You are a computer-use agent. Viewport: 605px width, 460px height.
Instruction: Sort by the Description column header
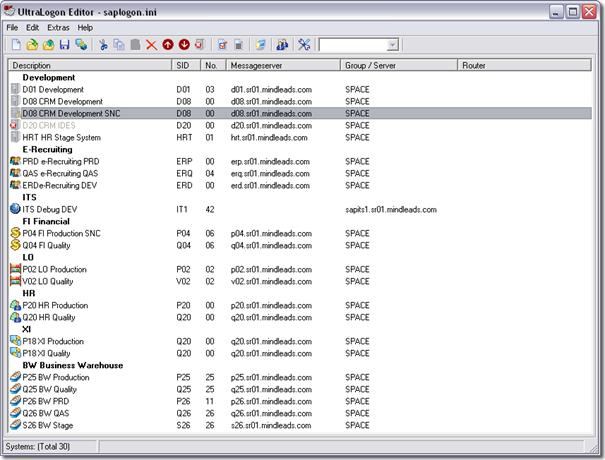[90, 65]
